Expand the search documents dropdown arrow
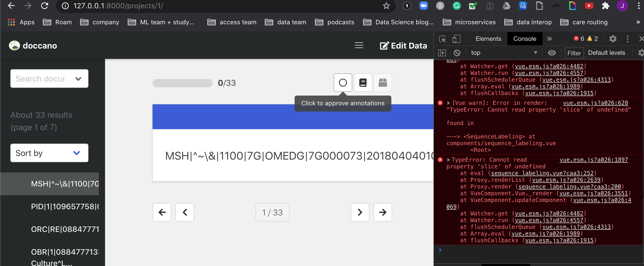The height and width of the screenshot is (266, 644). click(x=78, y=79)
